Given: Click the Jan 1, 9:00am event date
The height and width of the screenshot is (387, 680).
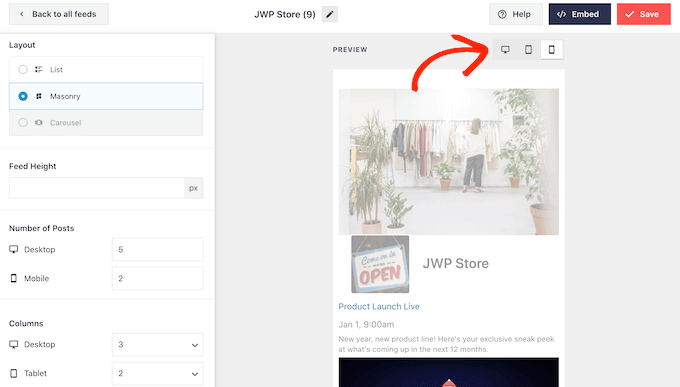Looking at the screenshot, I should click(x=366, y=325).
